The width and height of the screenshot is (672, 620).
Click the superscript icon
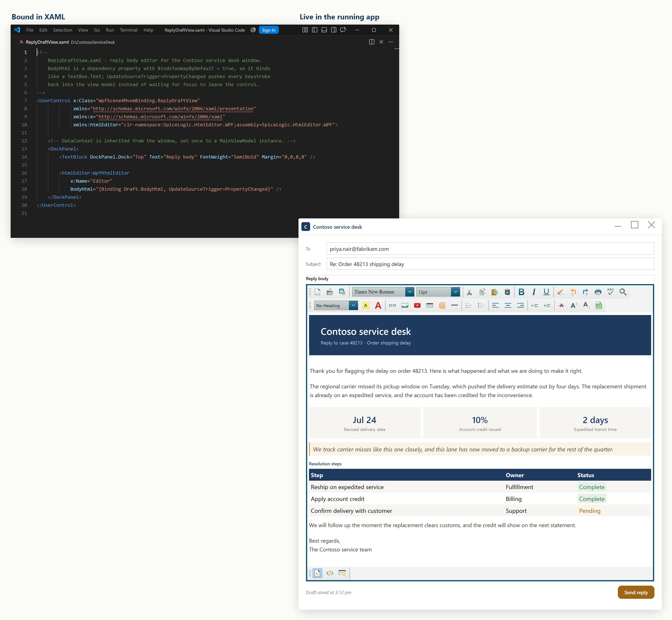tap(574, 305)
